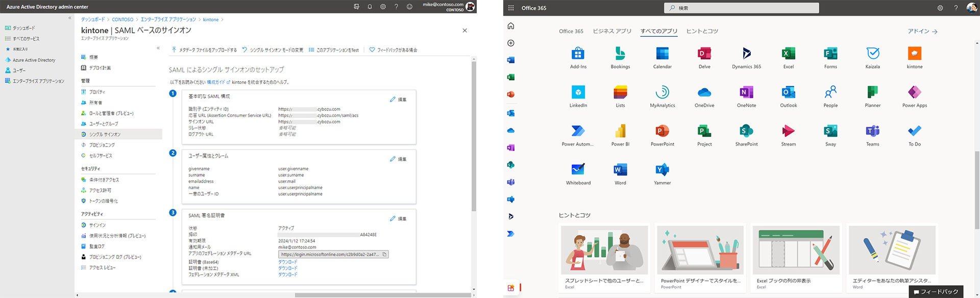980x298 pixels.
Task: Open the Office 365 app launcher waffle
Action: 511,8
